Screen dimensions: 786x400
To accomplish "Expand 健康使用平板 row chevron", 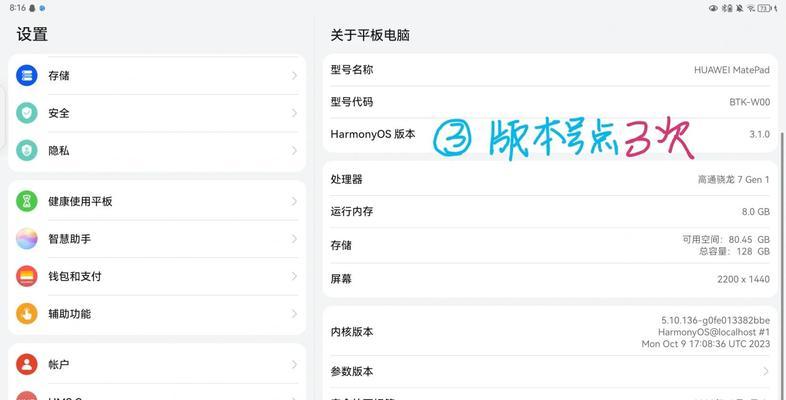I will [294, 201].
